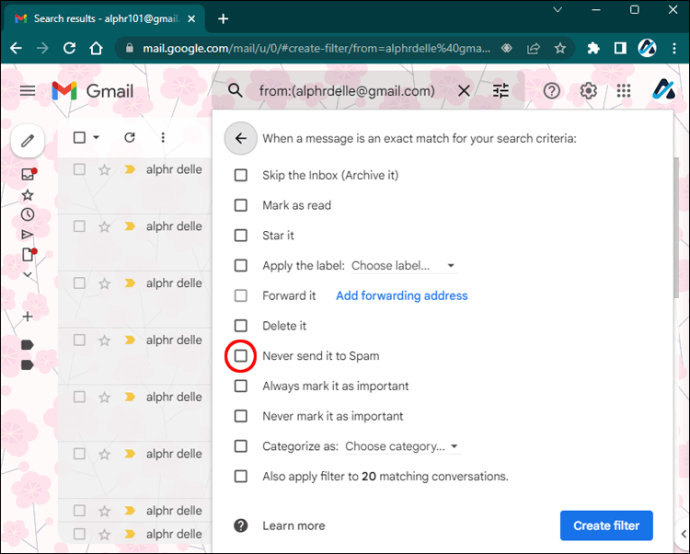Open the Choose label dropdown
Viewport: 690px width, 554px height.
(x=404, y=266)
